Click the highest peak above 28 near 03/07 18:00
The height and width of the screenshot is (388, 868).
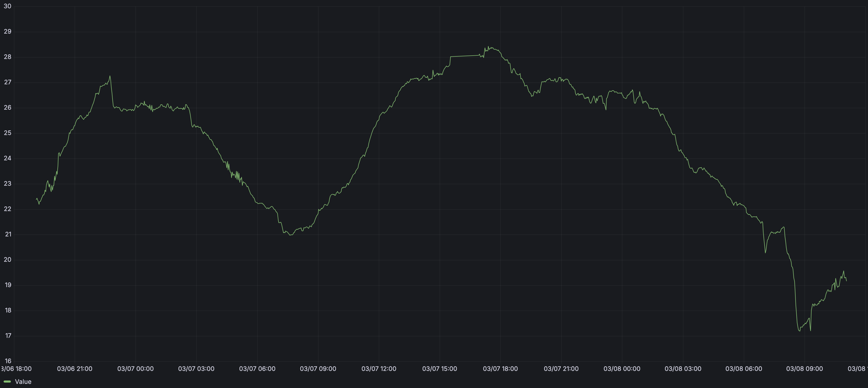(488, 47)
